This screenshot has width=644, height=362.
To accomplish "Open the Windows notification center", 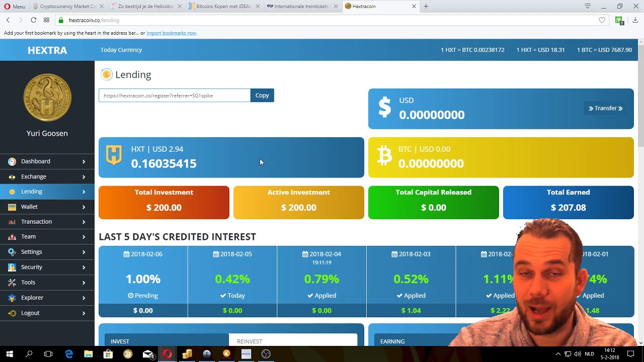I will pyautogui.click(x=630, y=354).
